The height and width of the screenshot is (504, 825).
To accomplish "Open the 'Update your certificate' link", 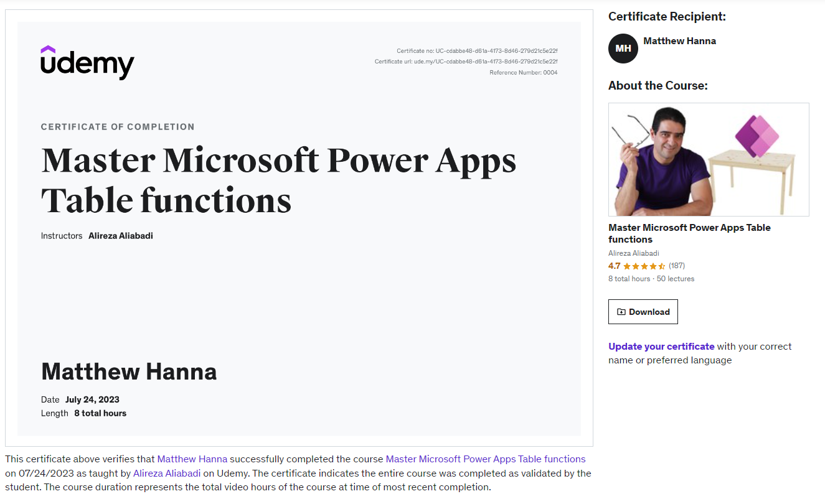I will pyautogui.click(x=661, y=346).
